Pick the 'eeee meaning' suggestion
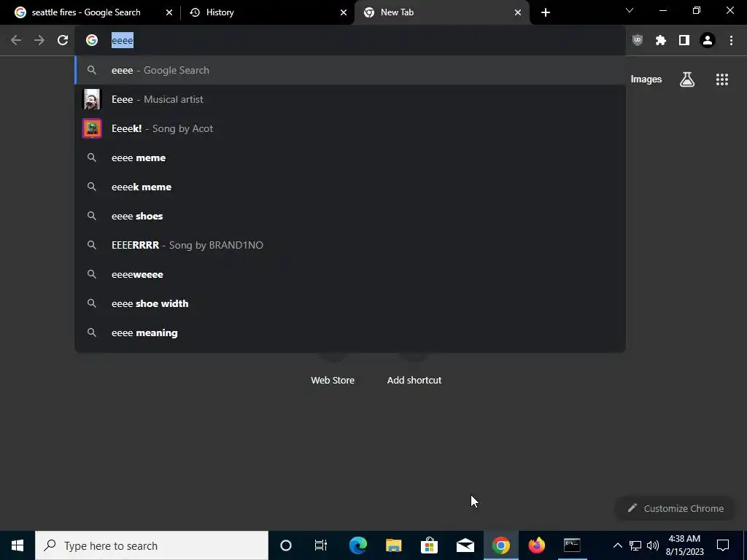 pos(350,332)
